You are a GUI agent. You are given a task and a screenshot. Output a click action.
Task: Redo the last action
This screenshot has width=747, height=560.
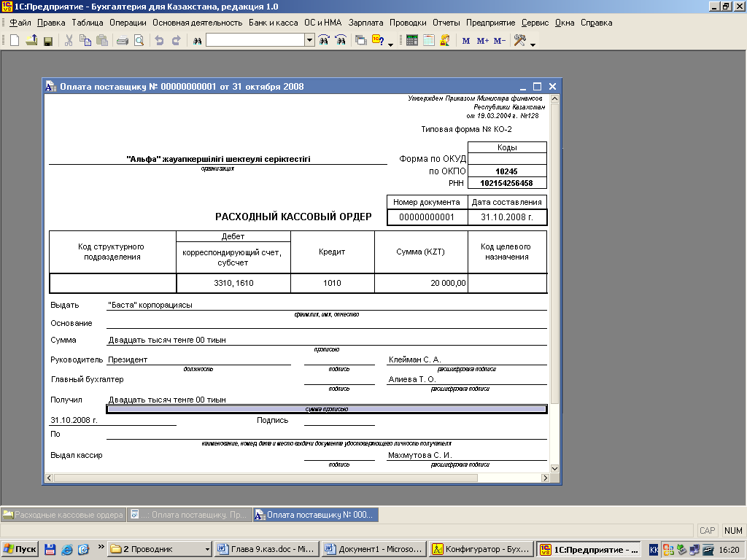point(177,41)
